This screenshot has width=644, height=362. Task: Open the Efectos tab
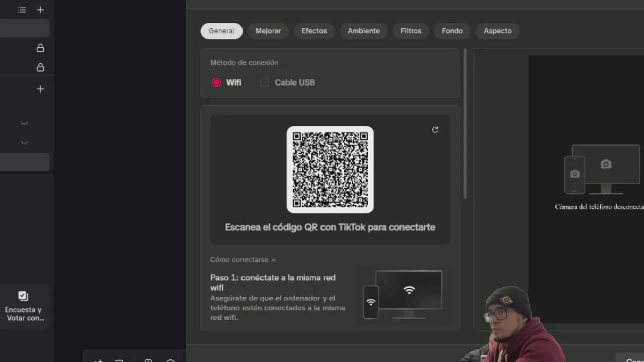point(314,31)
